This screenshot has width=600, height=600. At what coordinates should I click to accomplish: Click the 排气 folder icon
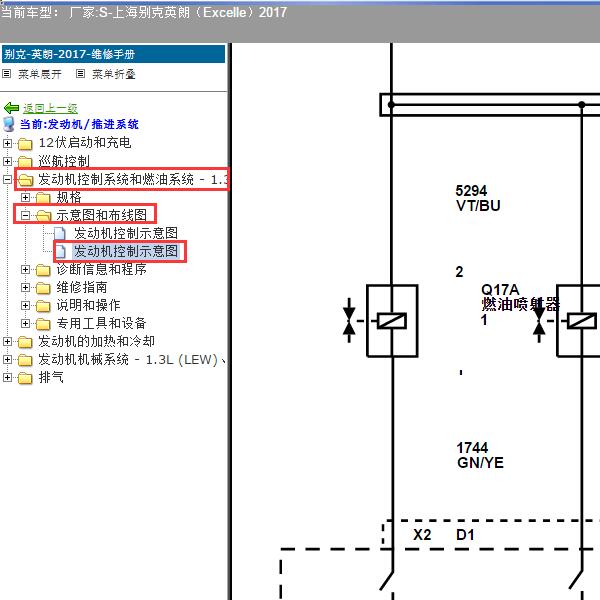pyautogui.click(x=25, y=378)
